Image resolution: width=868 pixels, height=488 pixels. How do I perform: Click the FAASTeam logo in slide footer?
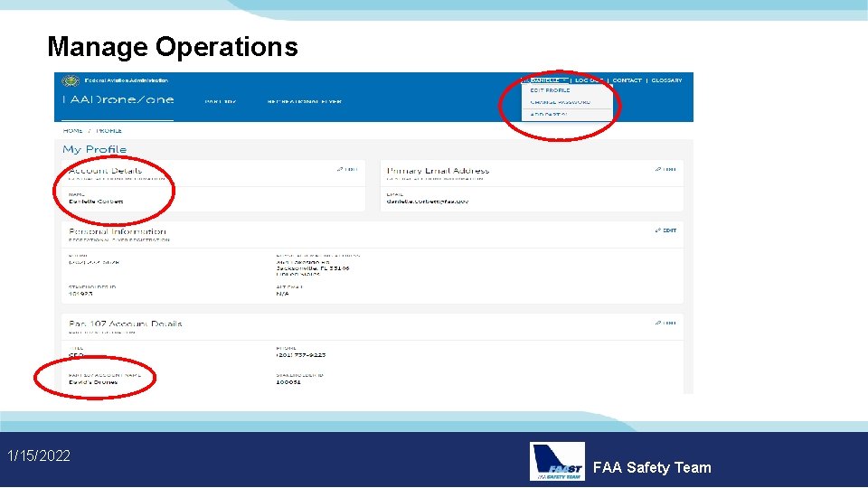pyautogui.click(x=557, y=461)
